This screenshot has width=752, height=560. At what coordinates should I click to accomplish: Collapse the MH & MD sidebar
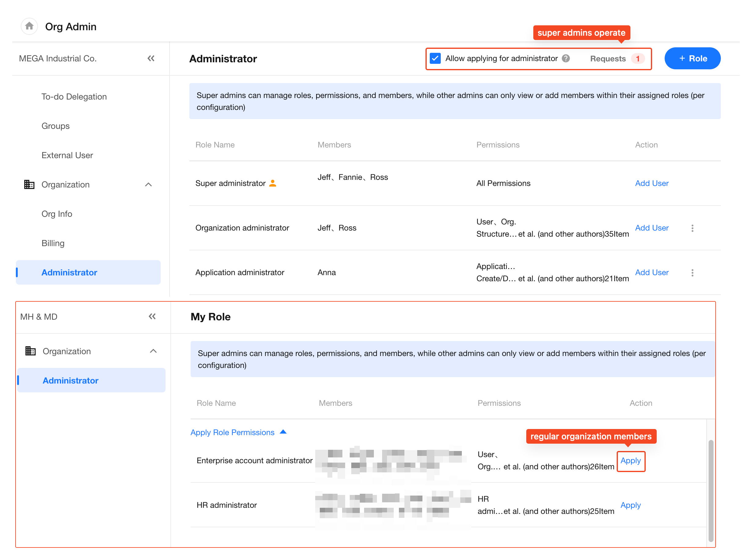[x=152, y=317]
